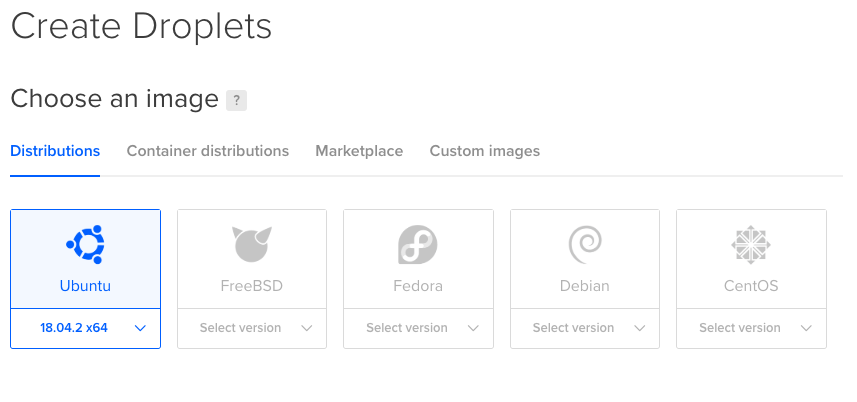
Task: Click the Ubuntu logo icon
Action: [85, 244]
